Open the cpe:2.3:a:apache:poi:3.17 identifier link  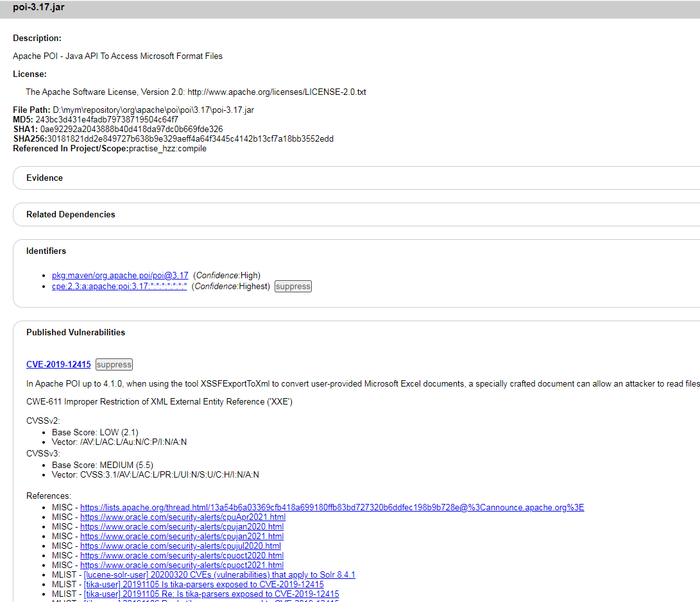119,286
